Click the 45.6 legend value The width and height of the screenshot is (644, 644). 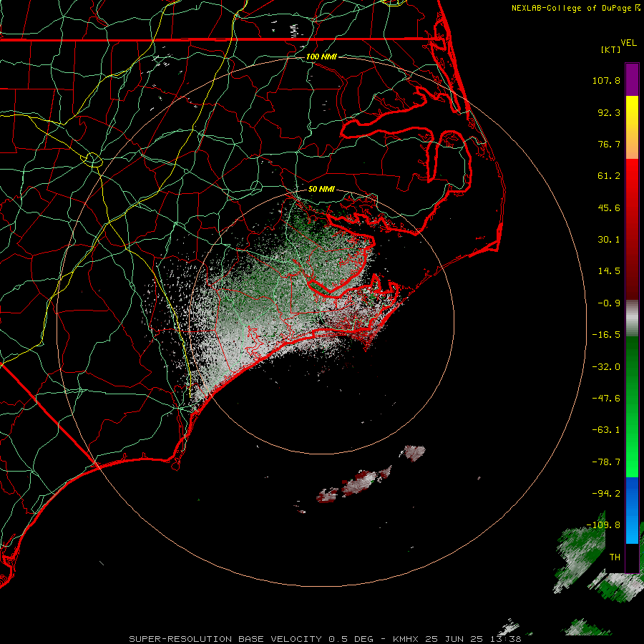609,208
